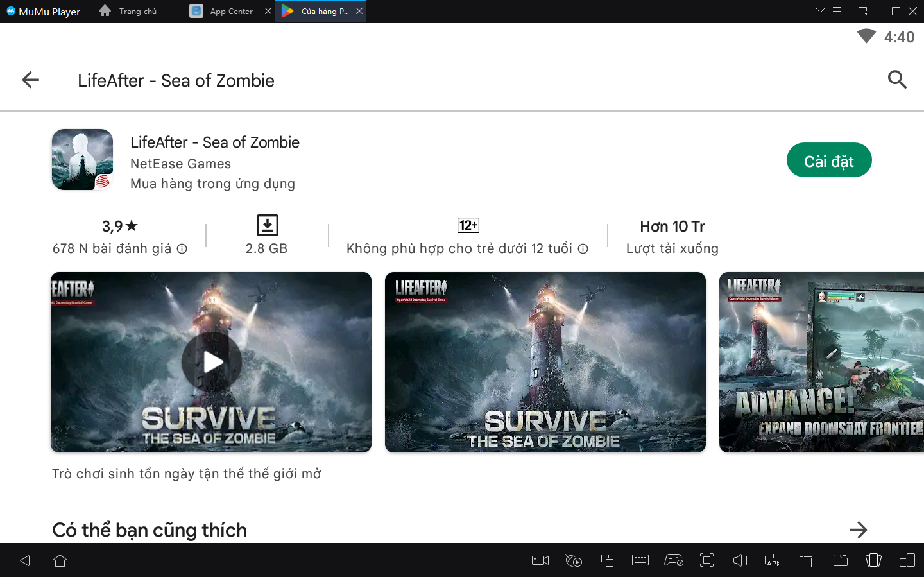Open the shared folder icon
The width and height of the screenshot is (924, 577).
840,560
